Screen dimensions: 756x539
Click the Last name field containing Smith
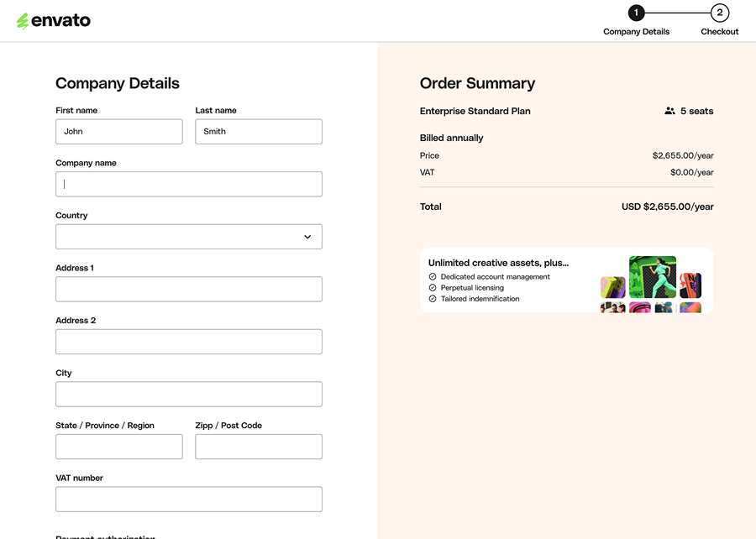(258, 131)
